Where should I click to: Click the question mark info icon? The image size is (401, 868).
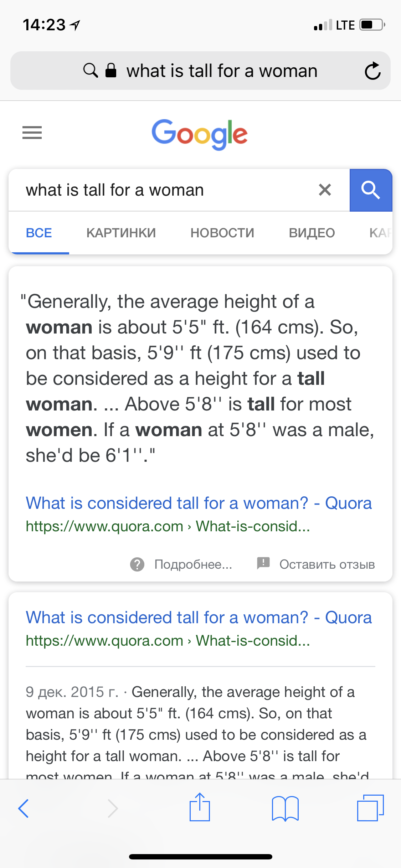point(137,564)
